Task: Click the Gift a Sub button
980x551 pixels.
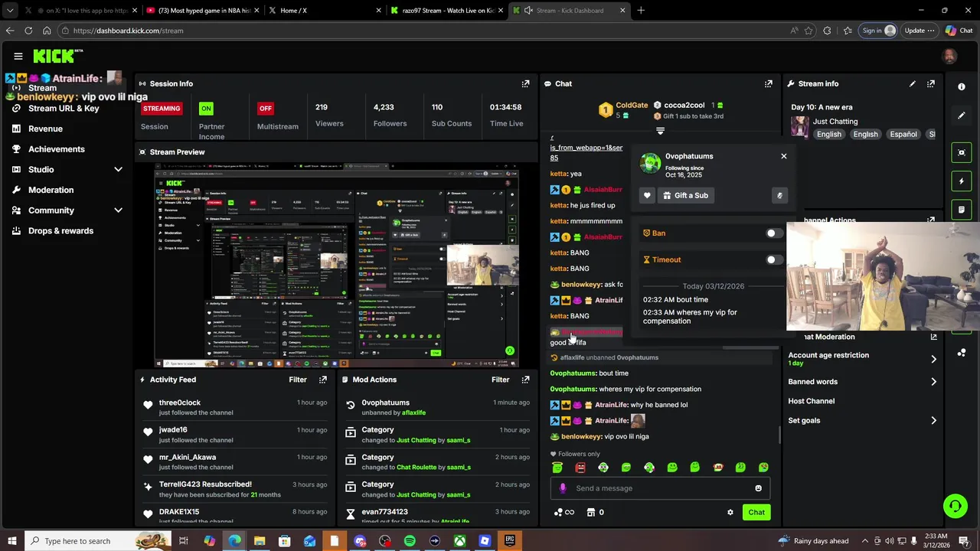Action: (x=686, y=195)
